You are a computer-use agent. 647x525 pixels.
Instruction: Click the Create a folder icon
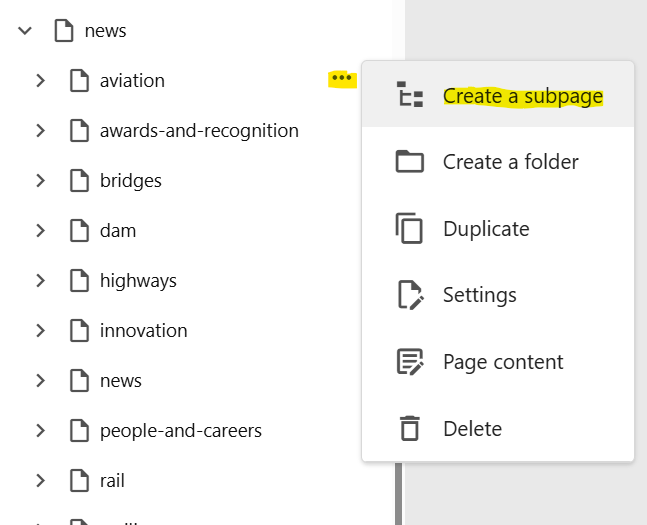(410, 162)
